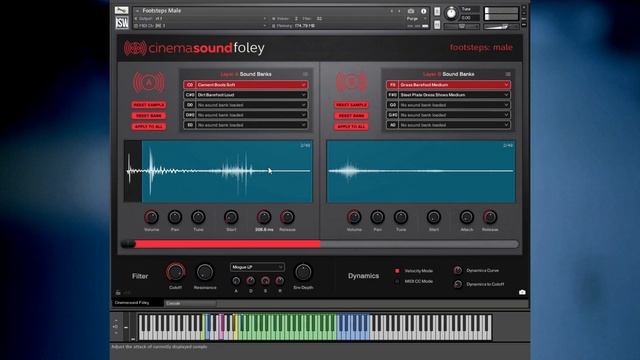This screenshot has width=640, height=360.
Task: Click the Filter Cutoff knob
Action: [176, 272]
